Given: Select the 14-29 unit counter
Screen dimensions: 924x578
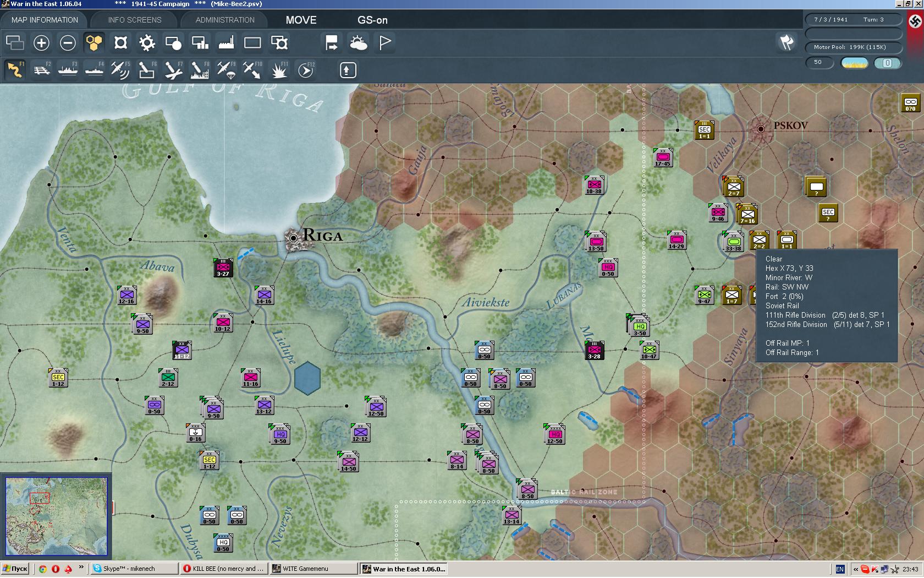Looking at the screenshot, I should pos(676,241).
